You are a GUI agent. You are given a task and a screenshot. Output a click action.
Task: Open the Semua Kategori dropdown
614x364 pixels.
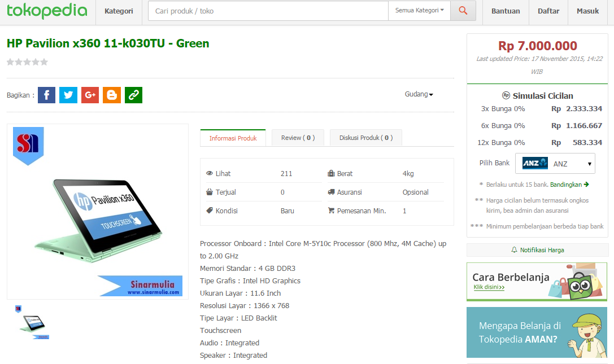419,11
